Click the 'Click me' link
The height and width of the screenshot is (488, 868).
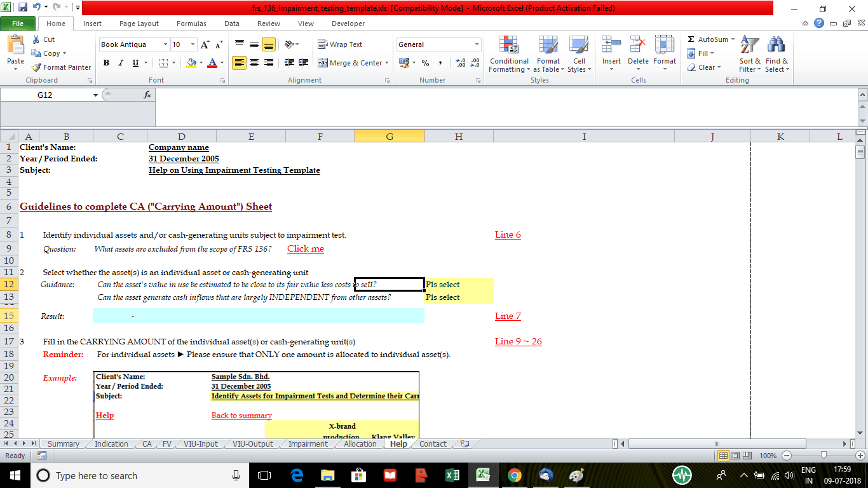click(x=306, y=248)
